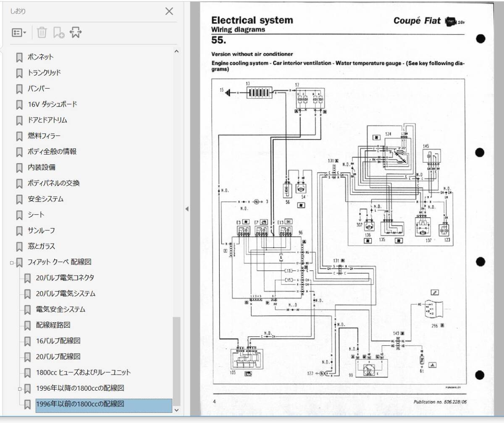Open the ボディ全般の情報 bookmark
Image resolution: width=504 pixels, height=423 pixels.
[x=52, y=152]
